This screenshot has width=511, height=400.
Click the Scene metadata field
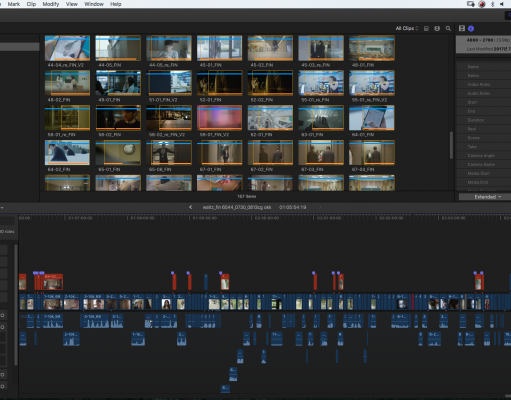pyautogui.click(x=484, y=138)
